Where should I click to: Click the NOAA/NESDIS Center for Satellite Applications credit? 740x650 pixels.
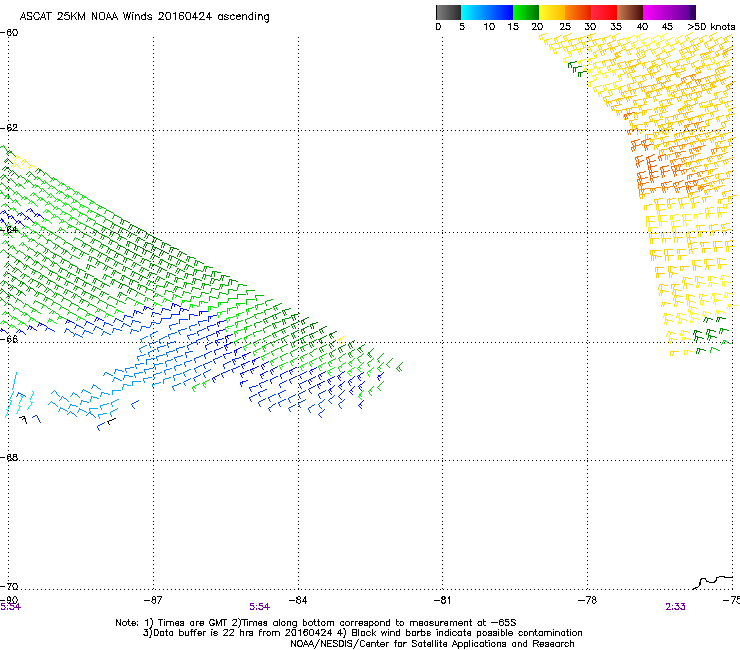point(432,644)
